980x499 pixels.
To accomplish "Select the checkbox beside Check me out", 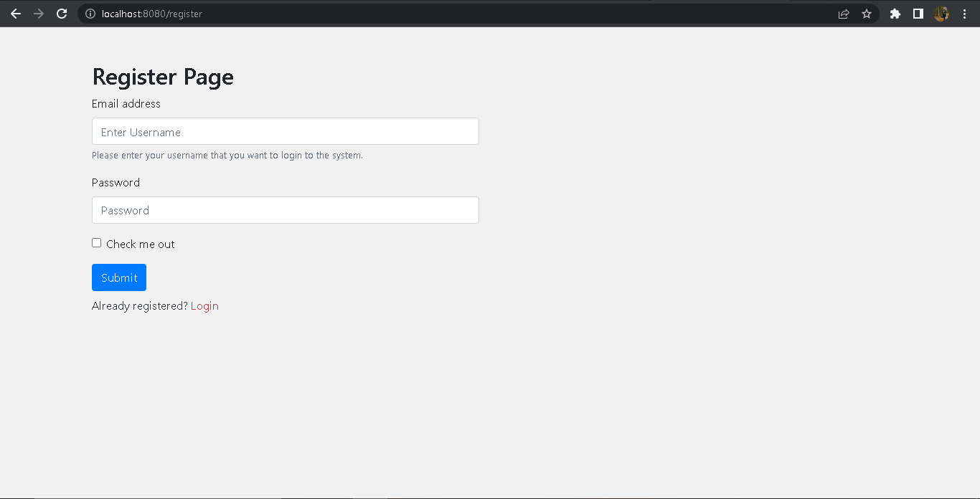I will click(96, 242).
